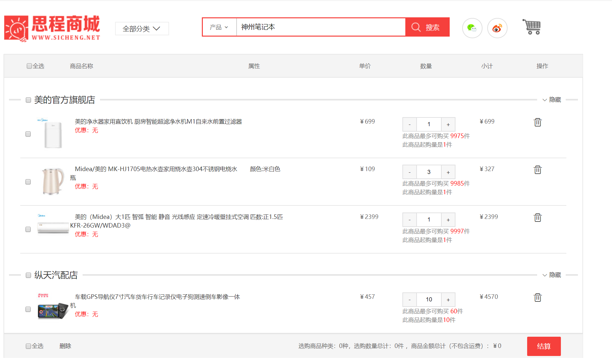Decrease the air conditioner quantity

(x=410, y=220)
